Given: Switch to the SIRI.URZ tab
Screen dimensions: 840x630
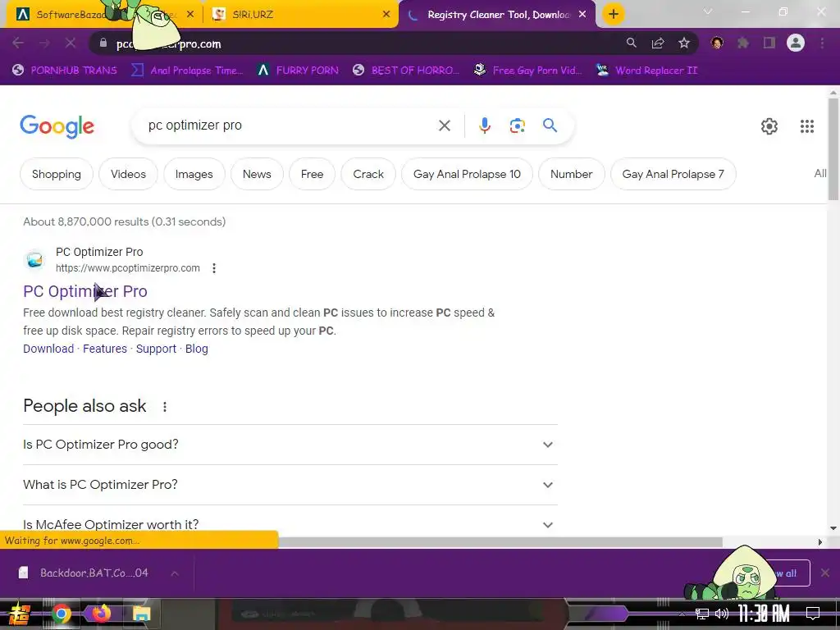Looking at the screenshot, I should [301, 15].
